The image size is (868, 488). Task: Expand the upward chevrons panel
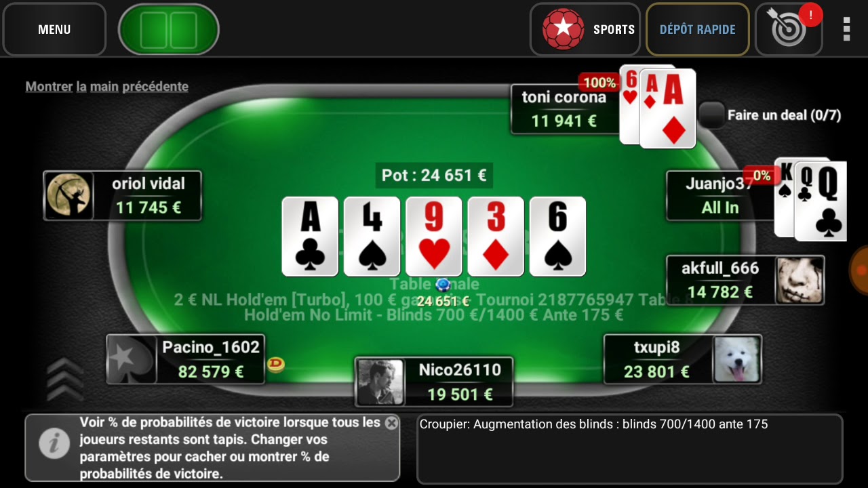pyautogui.click(x=65, y=380)
